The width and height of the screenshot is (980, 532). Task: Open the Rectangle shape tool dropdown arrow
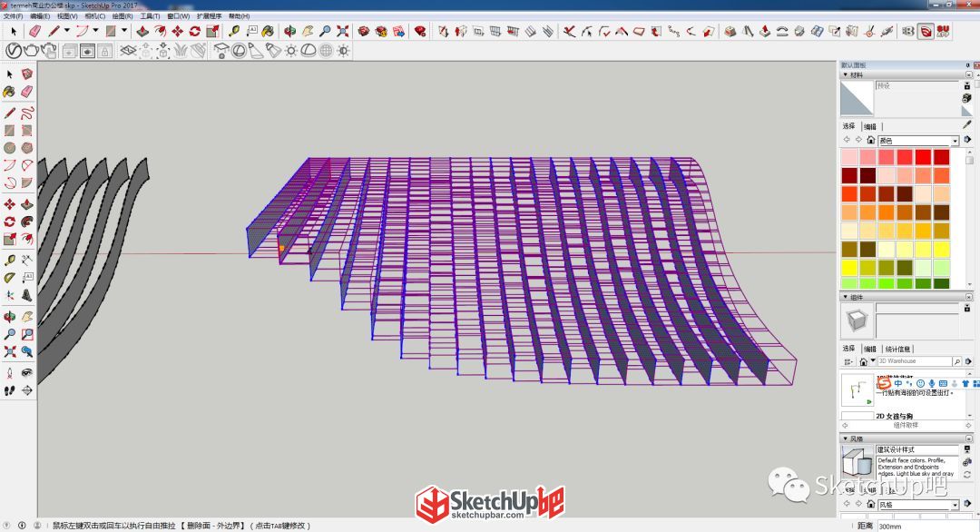coord(123,30)
